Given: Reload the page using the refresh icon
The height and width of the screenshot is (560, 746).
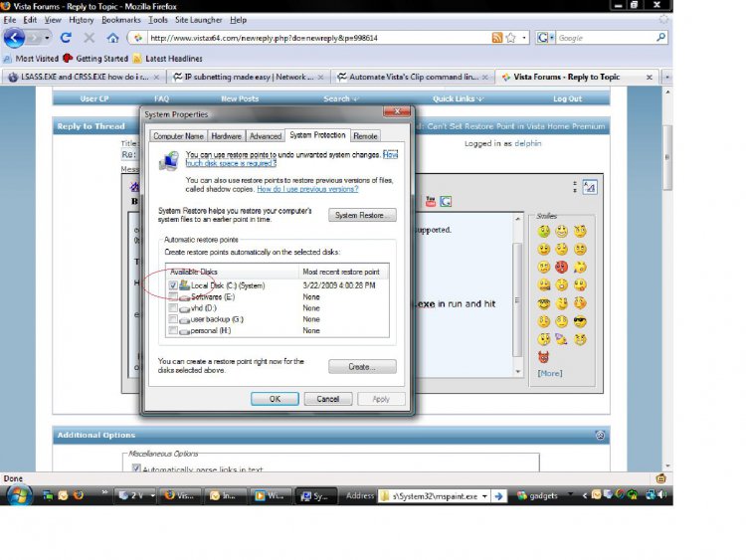Looking at the screenshot, I should [x=66, y=38].
